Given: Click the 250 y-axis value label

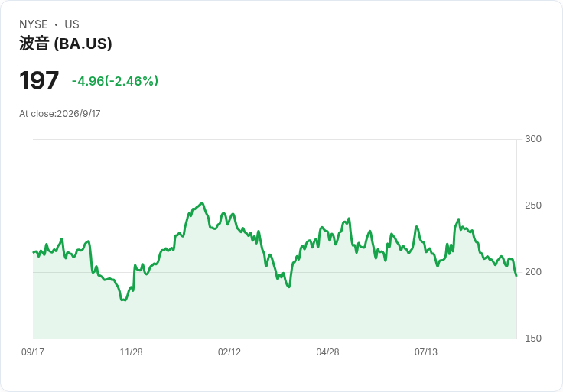Looking at the screenshot, I should [x=533, y=206].
